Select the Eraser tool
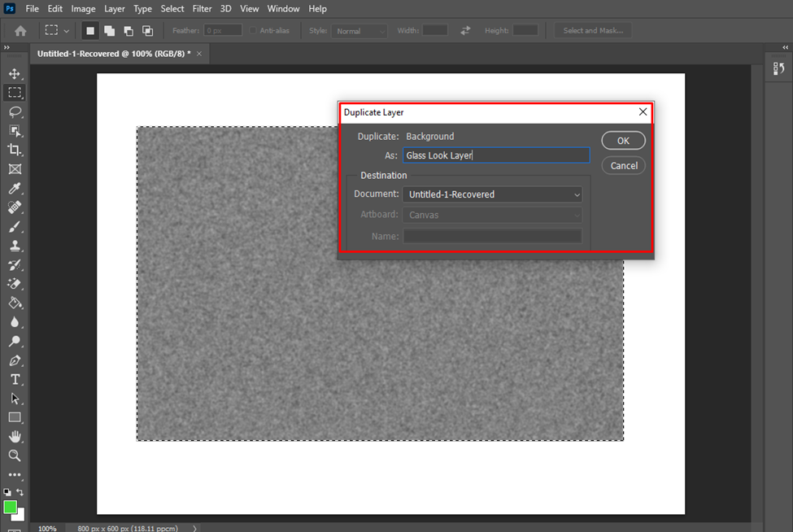Screen dimensions: 793x532 (15, 284)
